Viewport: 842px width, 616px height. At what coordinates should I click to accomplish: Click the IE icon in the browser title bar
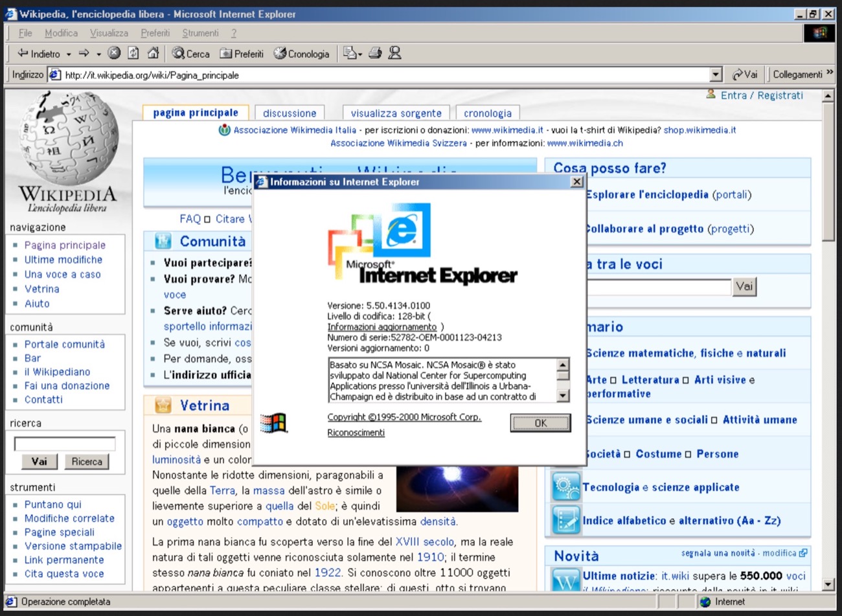(x=10, y=14)
